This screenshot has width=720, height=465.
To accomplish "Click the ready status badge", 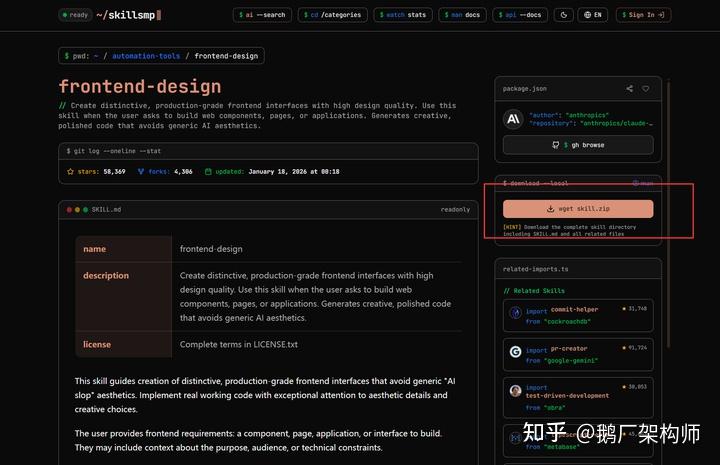I will click(x=75, y=15).
